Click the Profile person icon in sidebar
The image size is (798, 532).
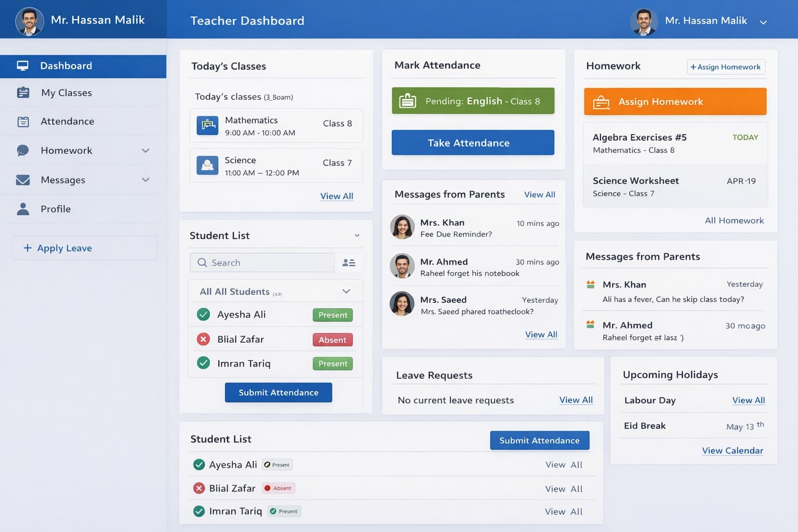pos(23,209)
